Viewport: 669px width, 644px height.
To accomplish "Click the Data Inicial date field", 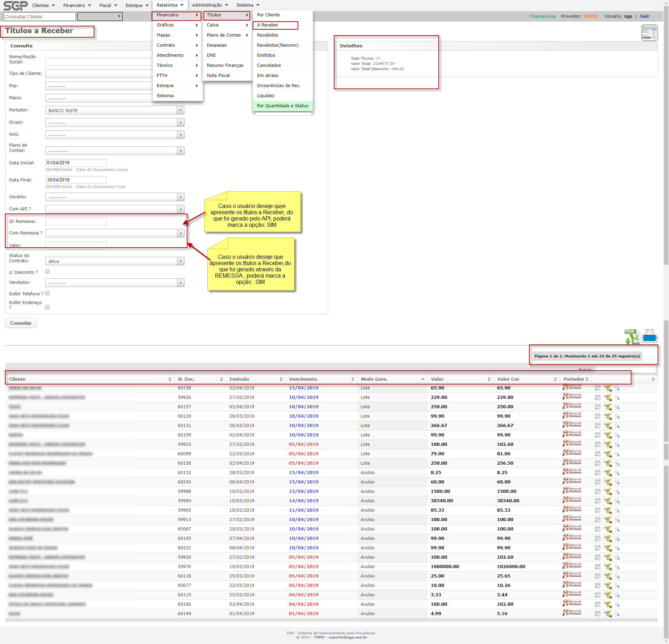I will (76, 163).
